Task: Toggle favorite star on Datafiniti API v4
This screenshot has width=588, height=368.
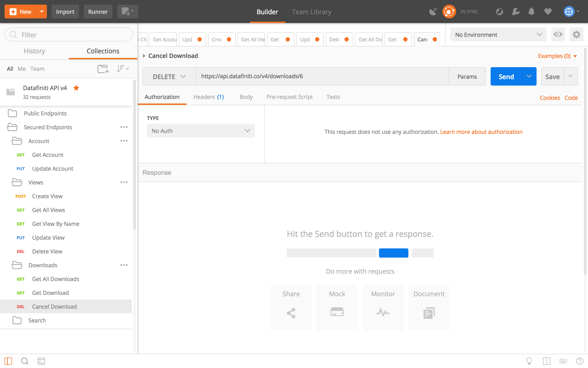Action: coord(76,88)
